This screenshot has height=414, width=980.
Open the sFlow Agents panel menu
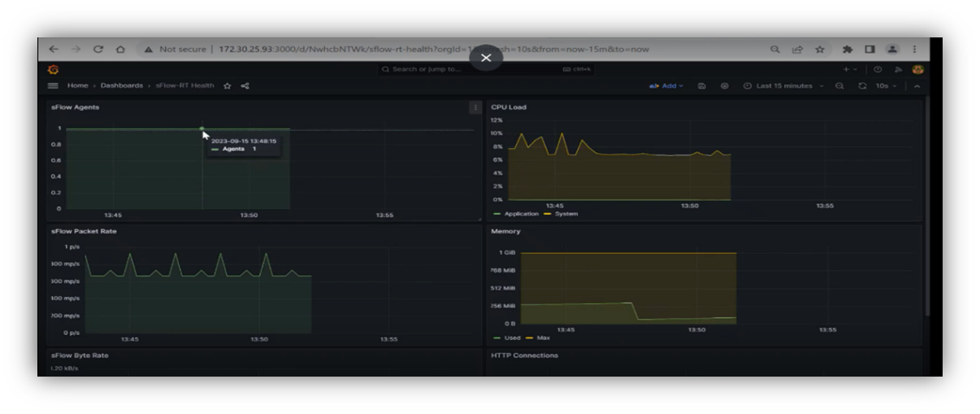475,107
